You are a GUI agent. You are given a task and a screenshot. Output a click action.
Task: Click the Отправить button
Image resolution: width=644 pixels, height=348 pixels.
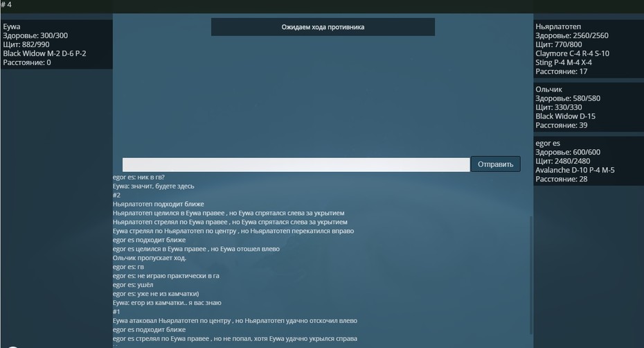tap(495, 164)
